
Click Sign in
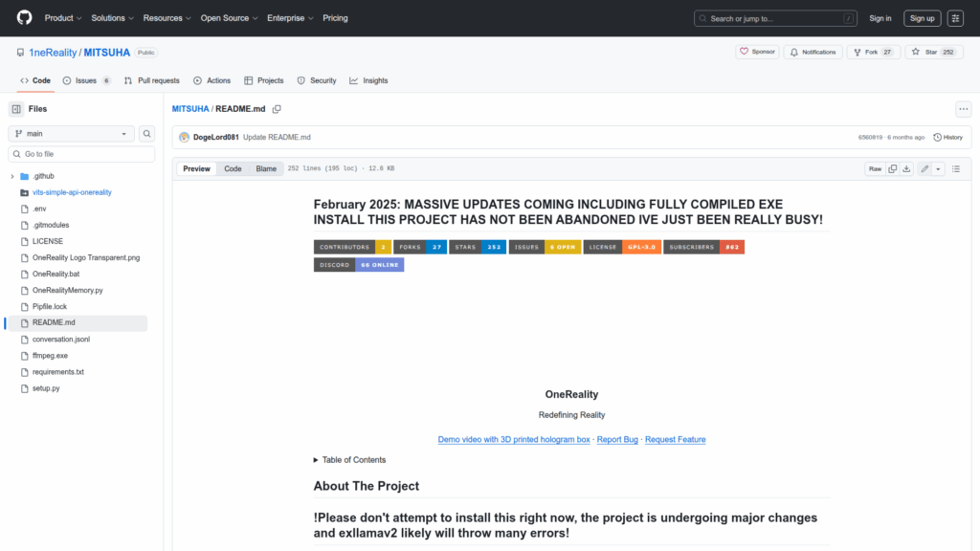click(880, 18)
